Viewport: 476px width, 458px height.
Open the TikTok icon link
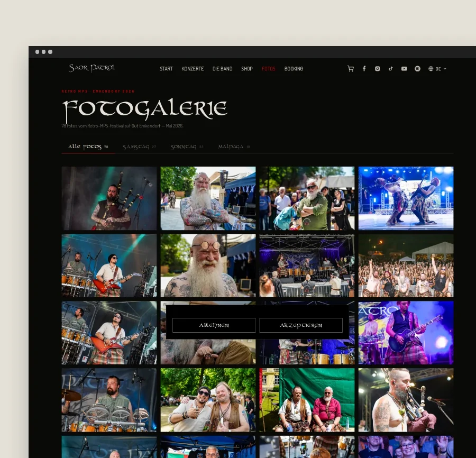coord(391,69)
